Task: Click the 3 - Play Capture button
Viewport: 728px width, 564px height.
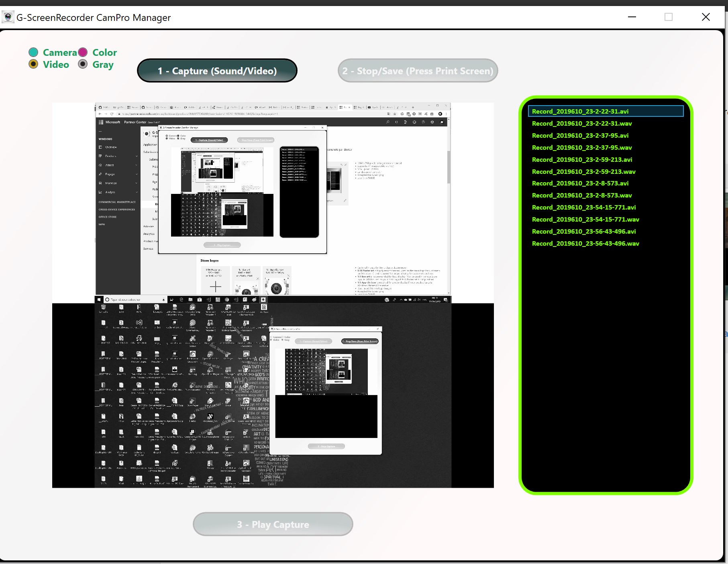Action: click(x=273, y=524)
